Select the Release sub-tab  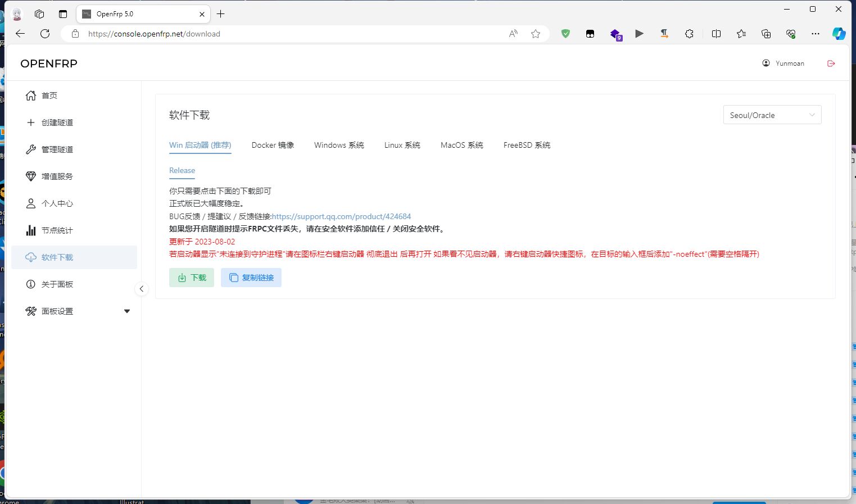(x=182, y=170)
